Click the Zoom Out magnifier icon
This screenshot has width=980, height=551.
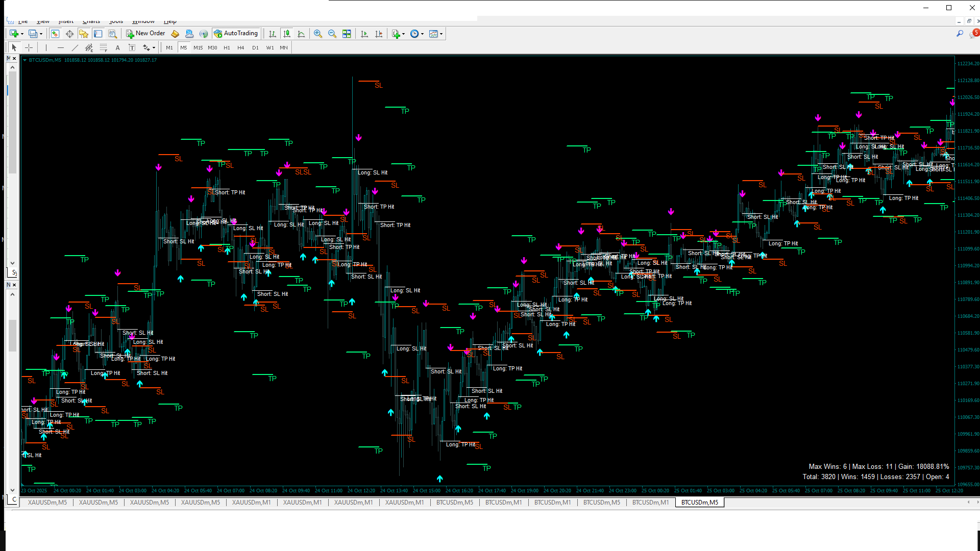tap(332, 34)
